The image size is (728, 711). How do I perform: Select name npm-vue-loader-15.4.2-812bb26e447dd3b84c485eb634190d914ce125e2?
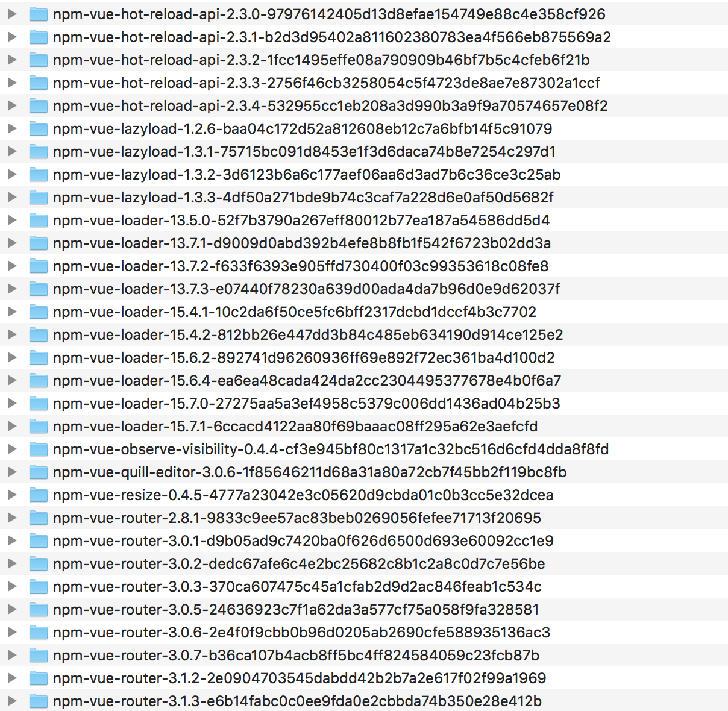click(x=309, y=335)
